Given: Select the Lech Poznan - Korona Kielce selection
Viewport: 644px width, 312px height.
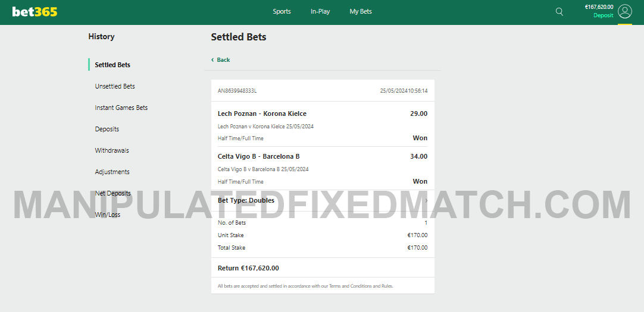Looking at the screenshot, I should [262, 114].
